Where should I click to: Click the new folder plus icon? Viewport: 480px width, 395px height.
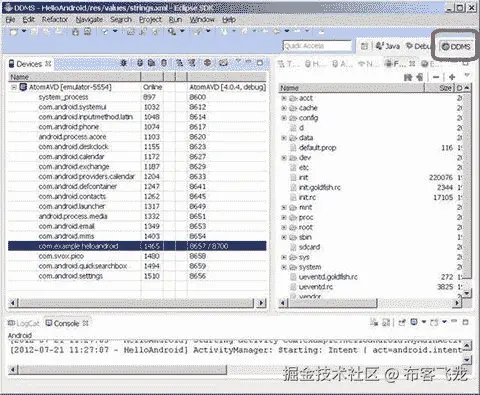click(x=452, y=77)
